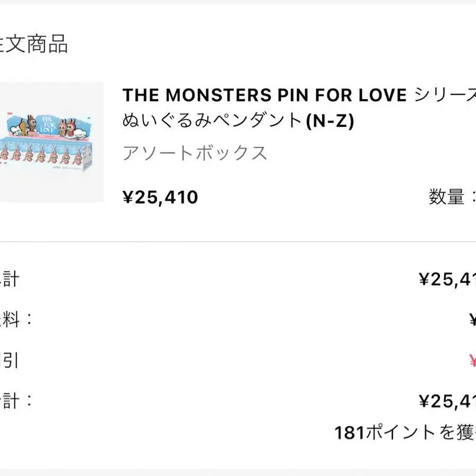This screenshot has height=476, width=476.
Task: Click the 小計 subtotal label
Action: (9, 279)
